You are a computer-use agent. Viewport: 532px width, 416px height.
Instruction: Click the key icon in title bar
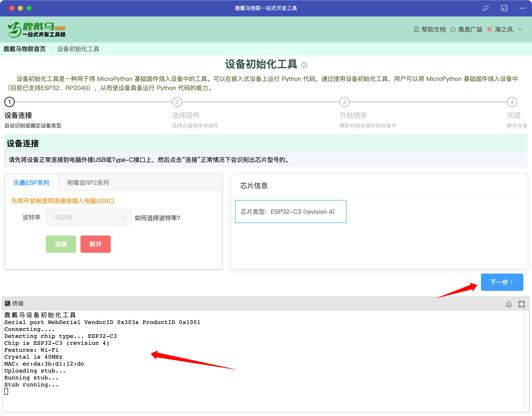(486, 8)
